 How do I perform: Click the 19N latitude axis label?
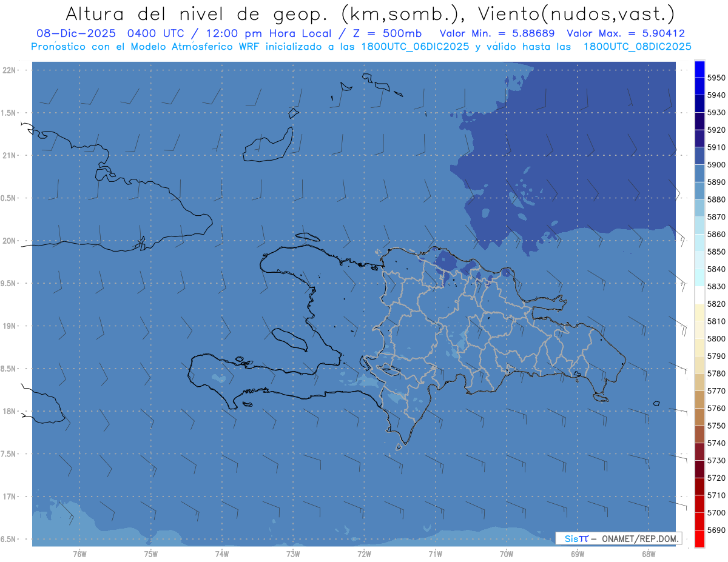click(x=9, y=326)
